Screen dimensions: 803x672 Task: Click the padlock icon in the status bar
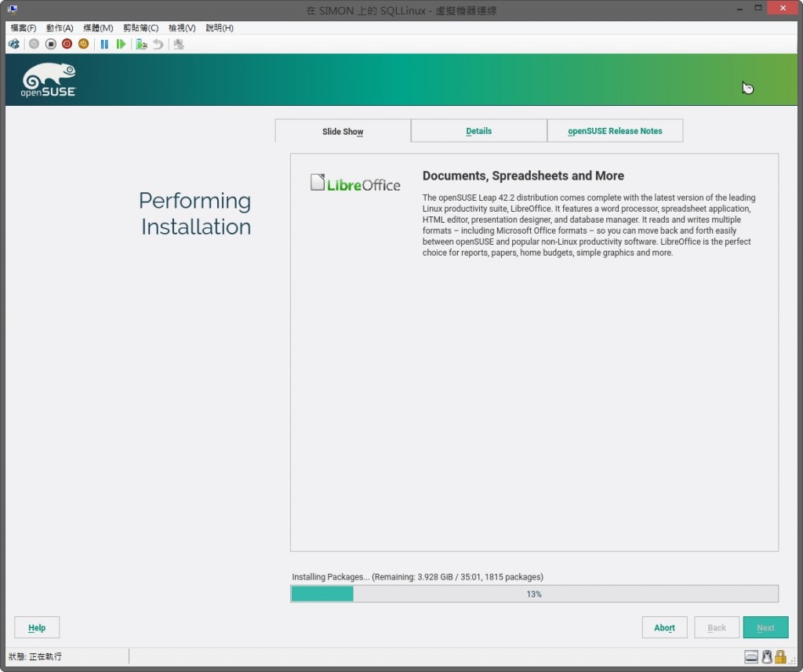[780, 656]
